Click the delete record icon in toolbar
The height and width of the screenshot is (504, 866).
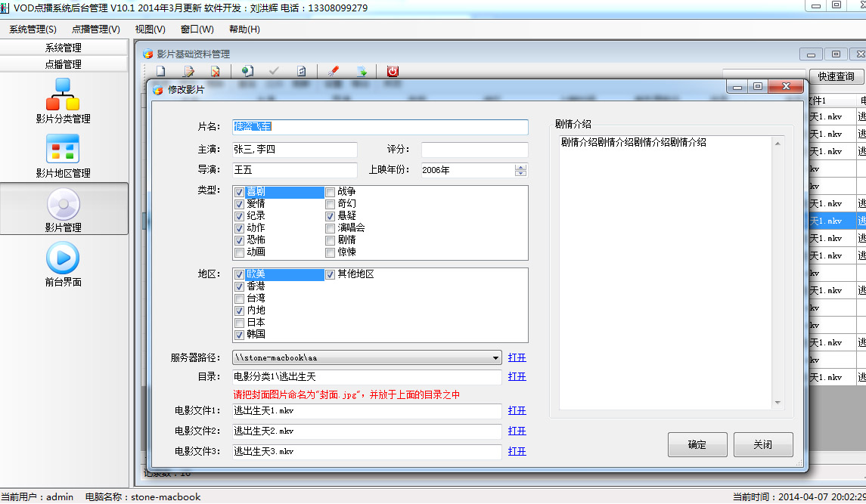pos(216,71)
